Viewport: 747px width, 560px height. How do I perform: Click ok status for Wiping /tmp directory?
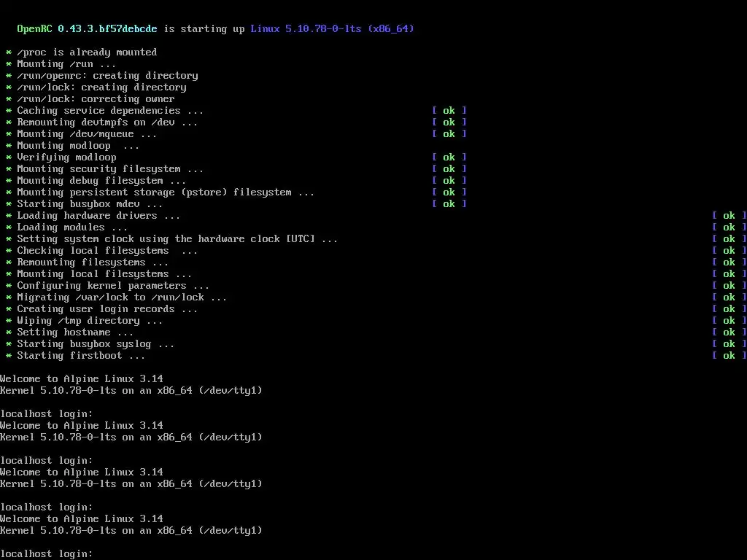coord(729,321)
